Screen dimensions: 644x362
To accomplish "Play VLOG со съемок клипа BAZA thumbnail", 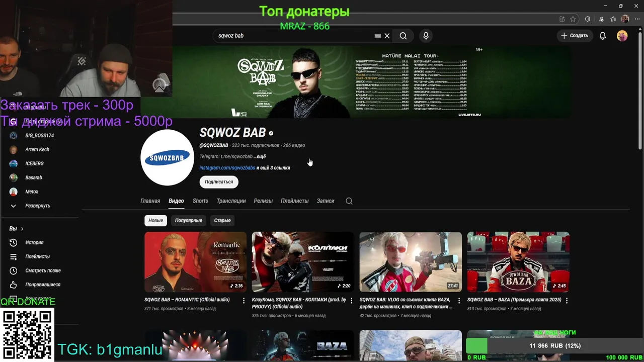I will click(411, 262).
